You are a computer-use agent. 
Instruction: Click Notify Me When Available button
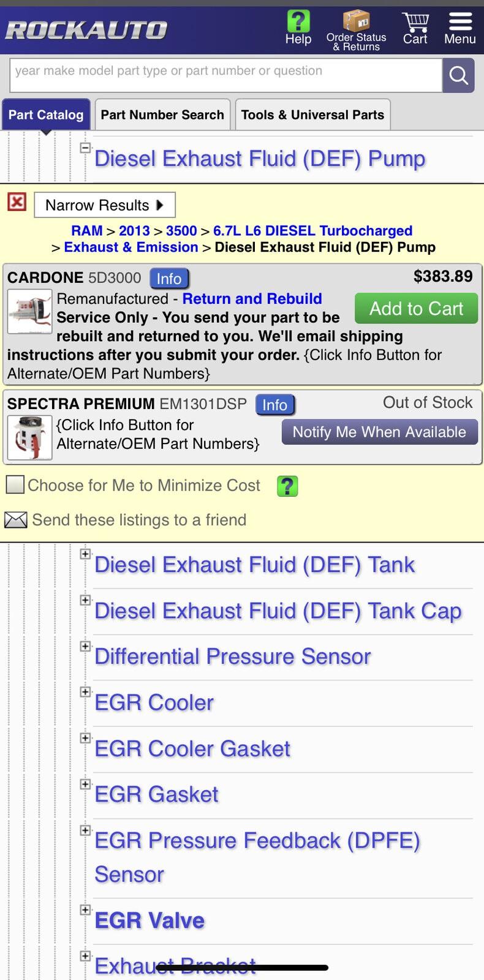pos(379,432)
